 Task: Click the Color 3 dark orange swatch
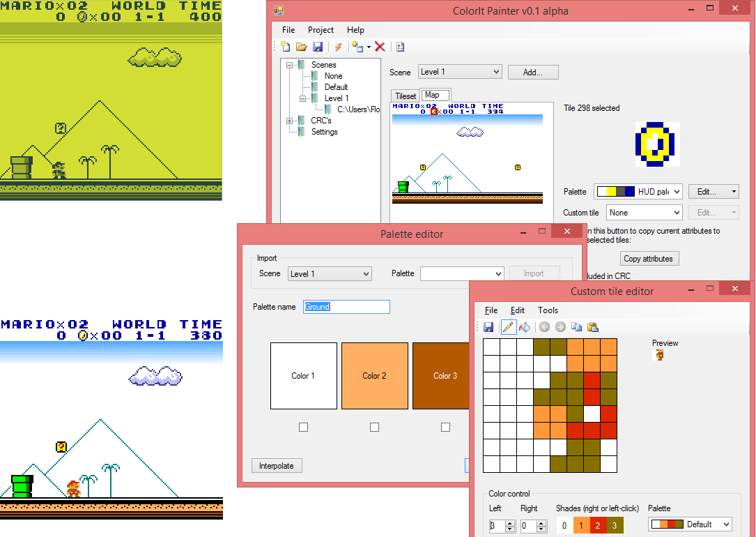coord(440,376)
